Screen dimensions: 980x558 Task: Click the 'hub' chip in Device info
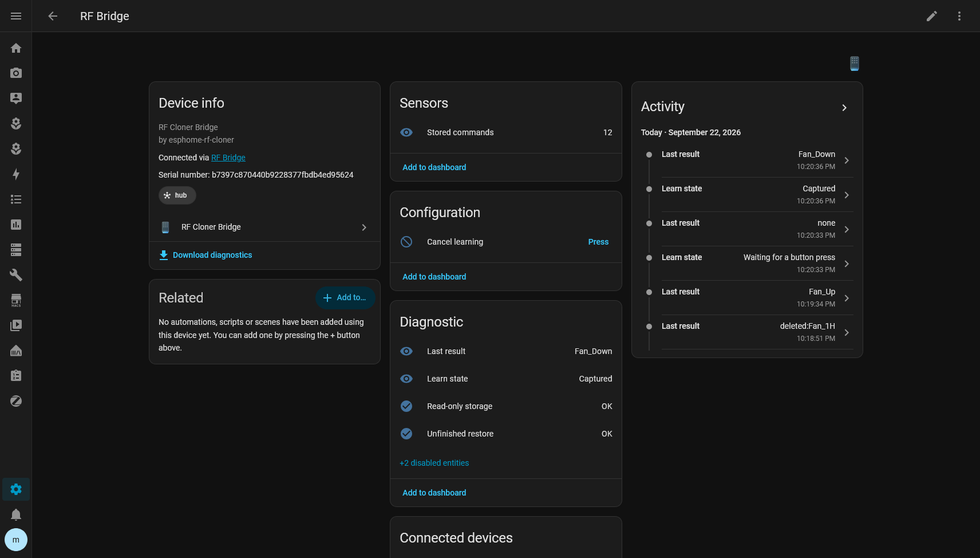pos(177,195)
